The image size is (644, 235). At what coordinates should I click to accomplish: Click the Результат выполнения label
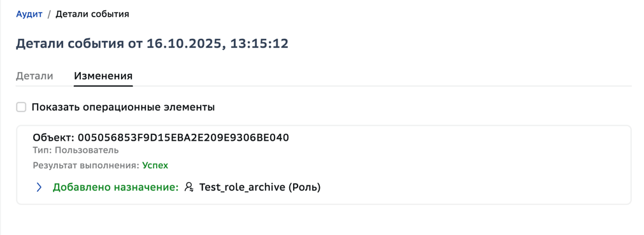click(x=86, y=166)
